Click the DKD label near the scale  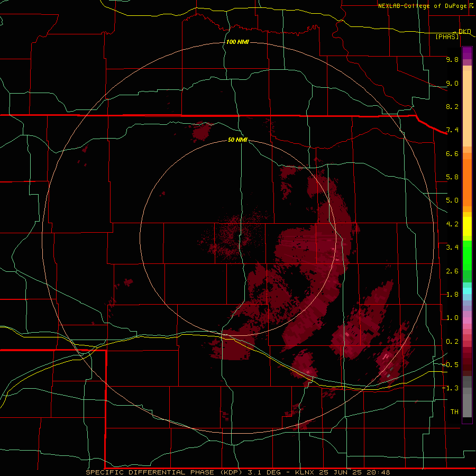(465, 31)
